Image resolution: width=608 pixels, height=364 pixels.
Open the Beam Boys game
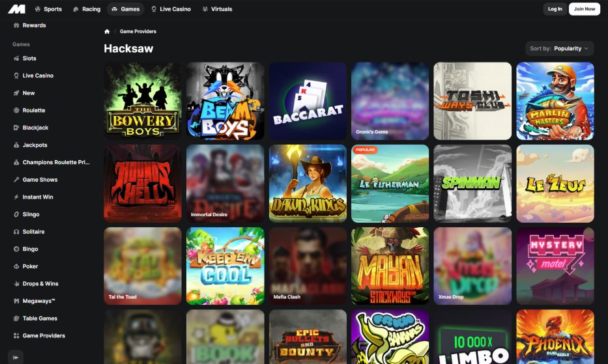tap(225, 101)
